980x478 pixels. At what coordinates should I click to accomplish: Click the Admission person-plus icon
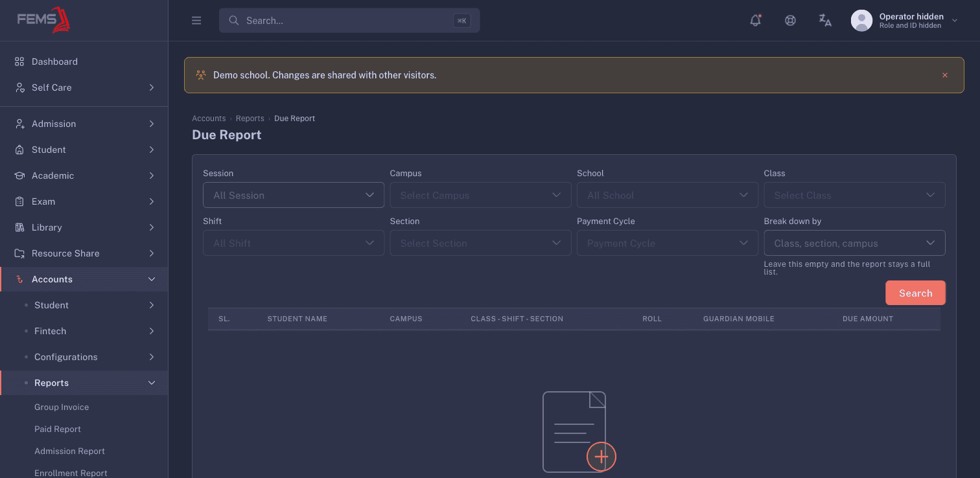click(x=19, y=124)
